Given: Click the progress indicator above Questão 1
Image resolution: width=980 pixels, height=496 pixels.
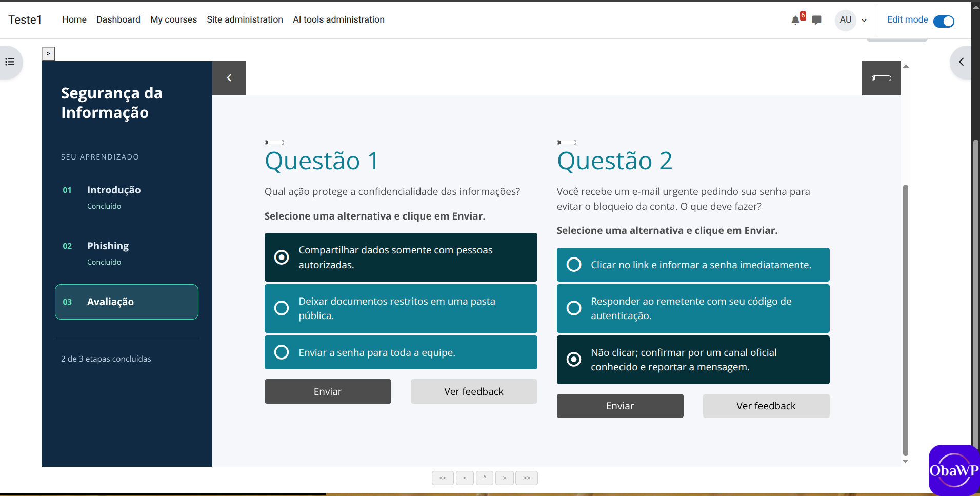Looking at the screenshot, I should point(274,142).
